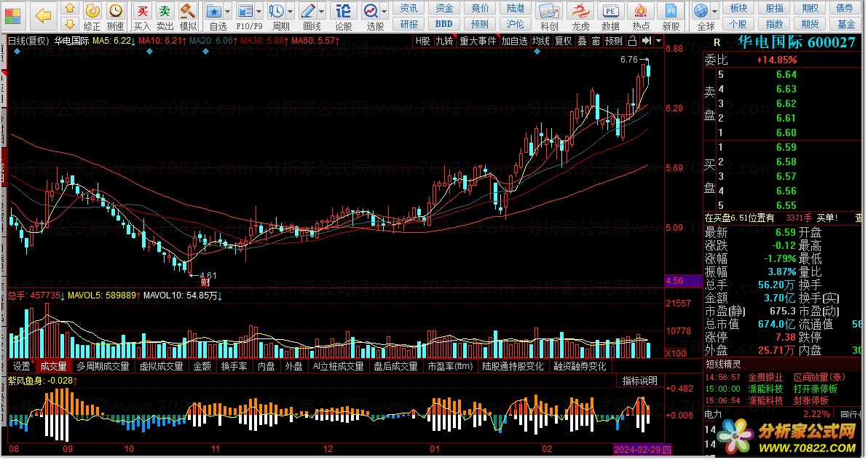Open the 选股 stock screener icon
Viewport: 868px width, 460px height.
(x=371, y=11)
